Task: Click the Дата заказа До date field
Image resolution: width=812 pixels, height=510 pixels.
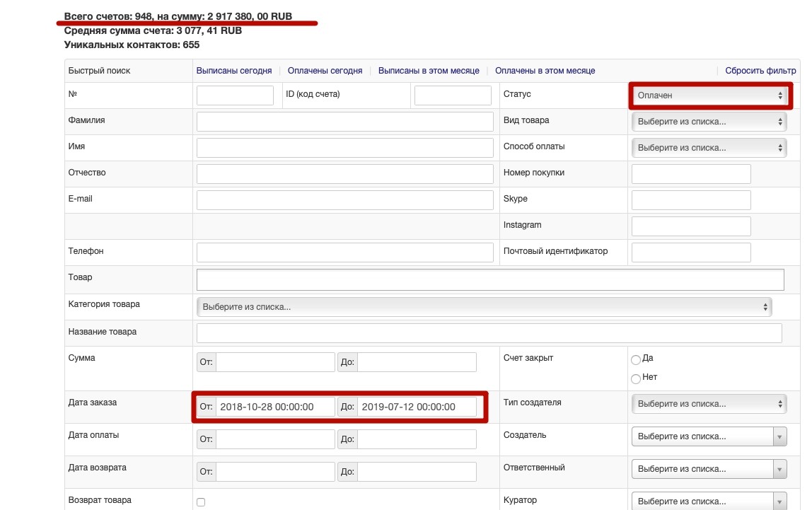Action: 417,407
